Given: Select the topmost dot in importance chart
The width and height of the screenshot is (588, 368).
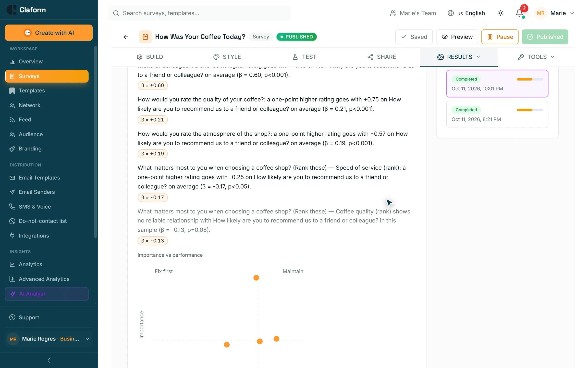Looking at the screenshot, I should click(256, 278).
